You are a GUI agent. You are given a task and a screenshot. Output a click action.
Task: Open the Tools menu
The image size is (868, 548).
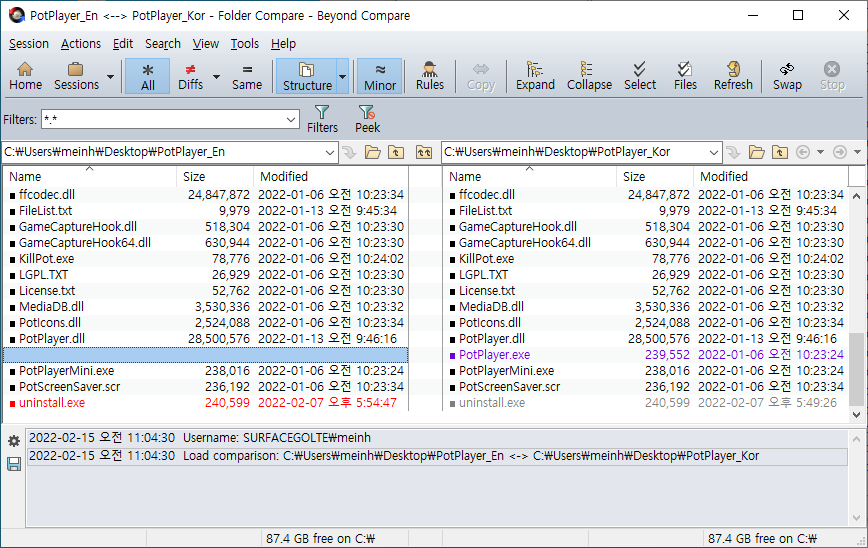pyautogui.click(x=245, y=44)
